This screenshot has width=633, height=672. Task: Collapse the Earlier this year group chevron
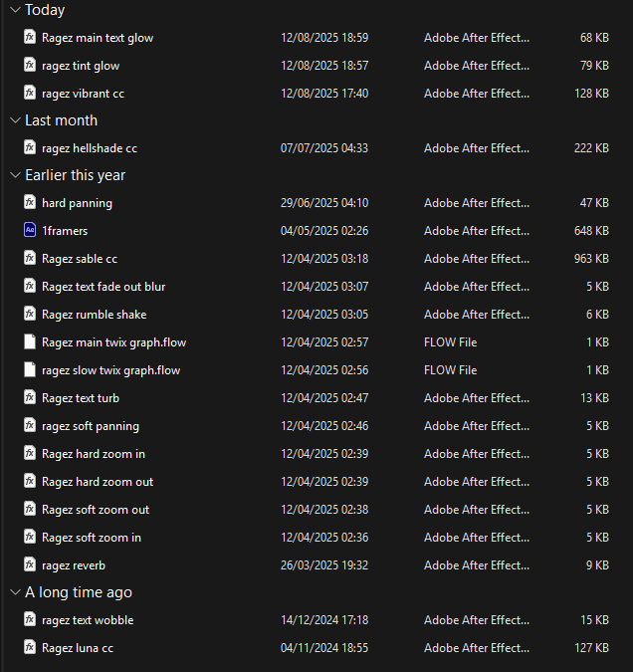[14, 175]
